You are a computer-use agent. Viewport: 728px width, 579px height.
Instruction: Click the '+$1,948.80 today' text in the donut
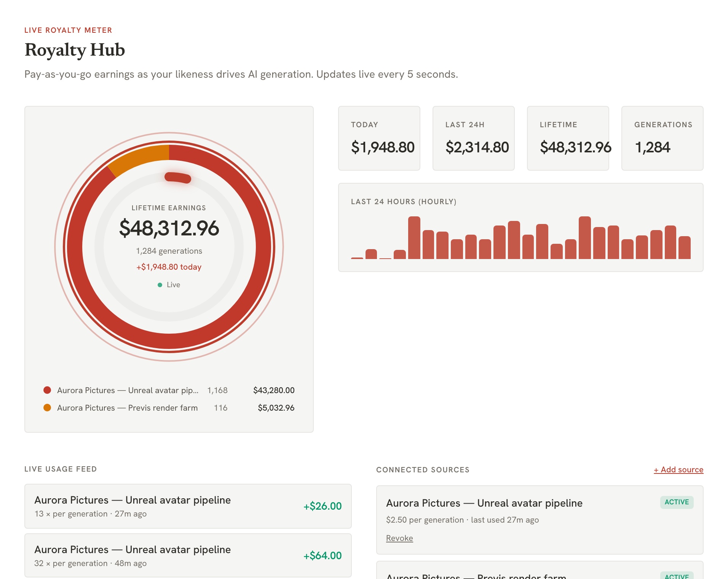click(169, 267)
